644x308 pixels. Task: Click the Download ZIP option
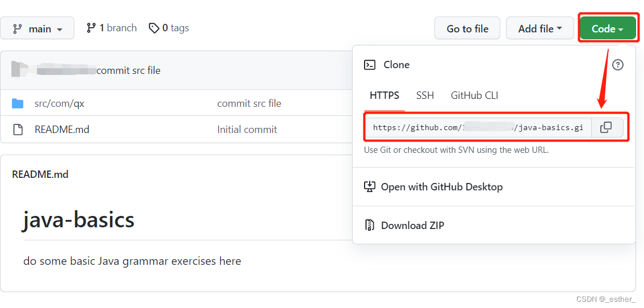[412, 226]
